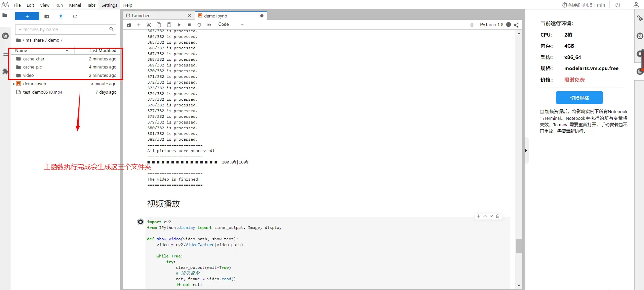Image resolution: width=644 pixels, height=290 pixels.
Task: Copy the selected cell icon
Action: (159, 25)
